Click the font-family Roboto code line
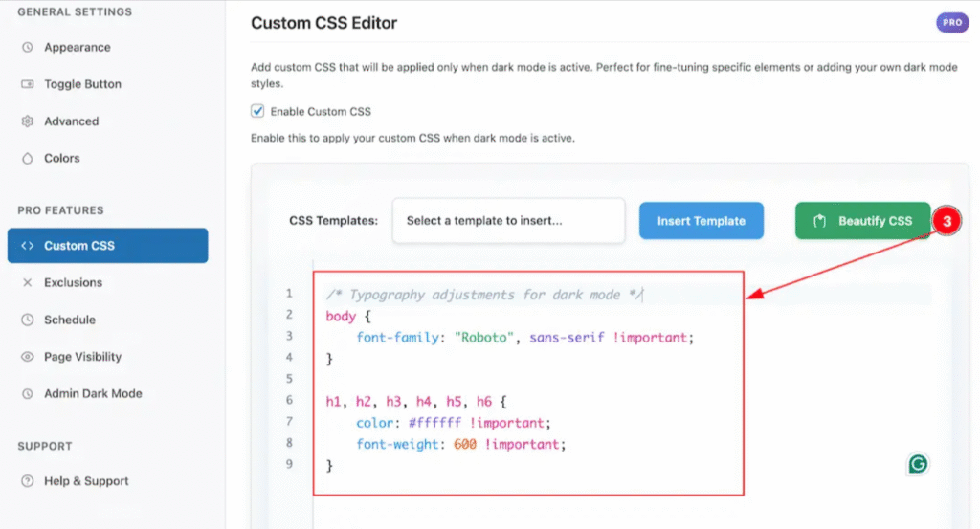The height and width of the screenshot is (529, 980). 525,338
